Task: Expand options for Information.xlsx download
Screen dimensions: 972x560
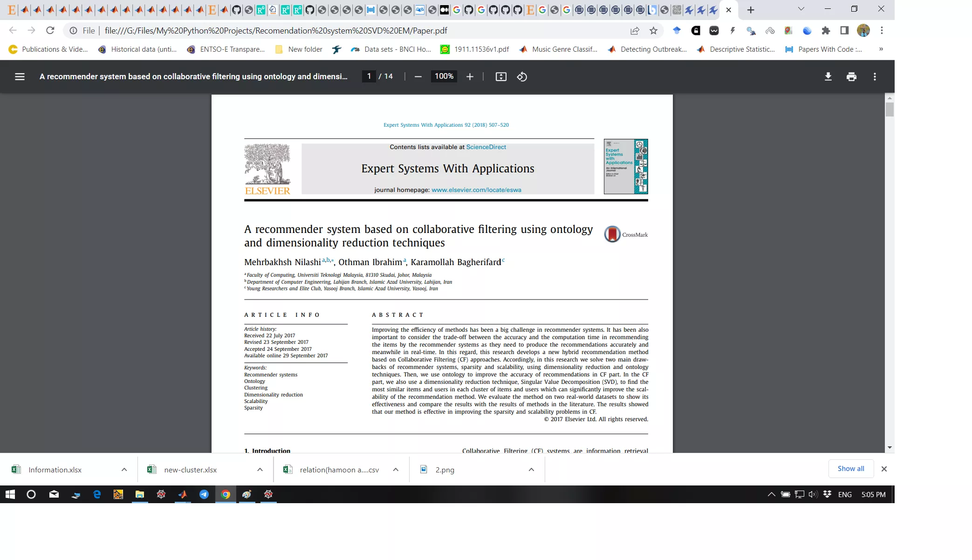Action: point(124,470)
